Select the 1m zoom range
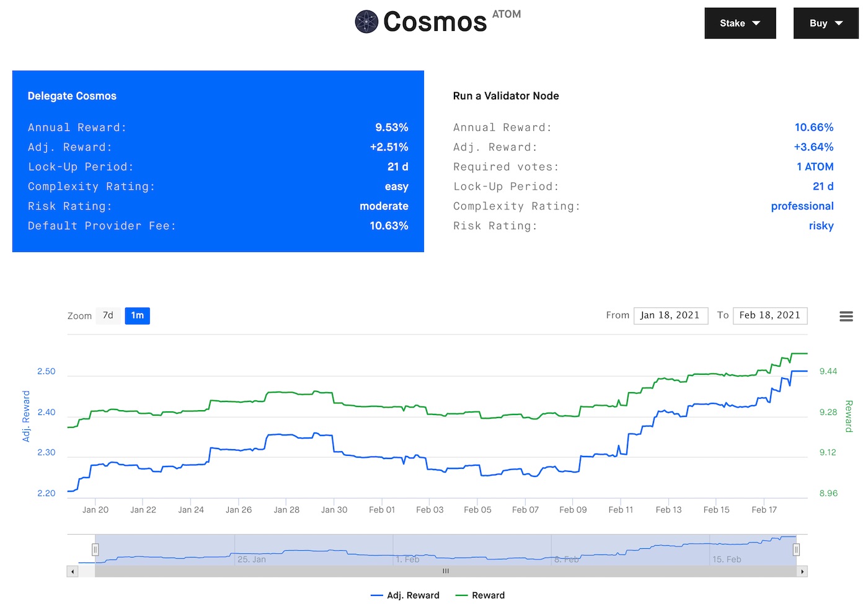The image size is (868, 604). (137, 316)
